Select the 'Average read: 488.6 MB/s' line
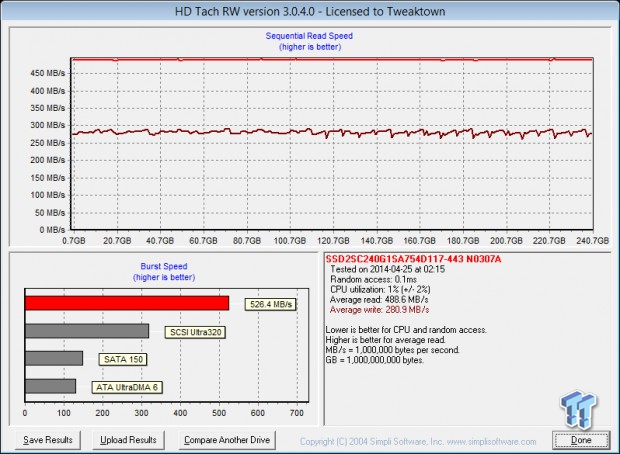 coord(379,300)
